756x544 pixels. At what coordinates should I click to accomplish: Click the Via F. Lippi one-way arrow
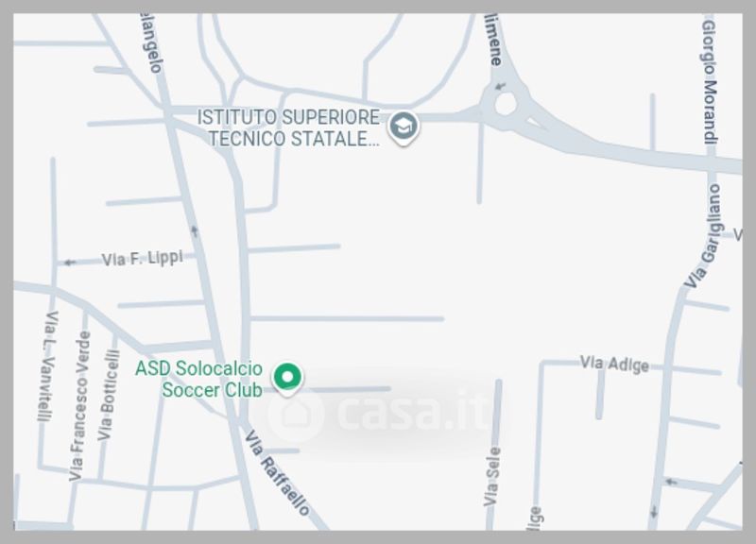pos(70,263)
